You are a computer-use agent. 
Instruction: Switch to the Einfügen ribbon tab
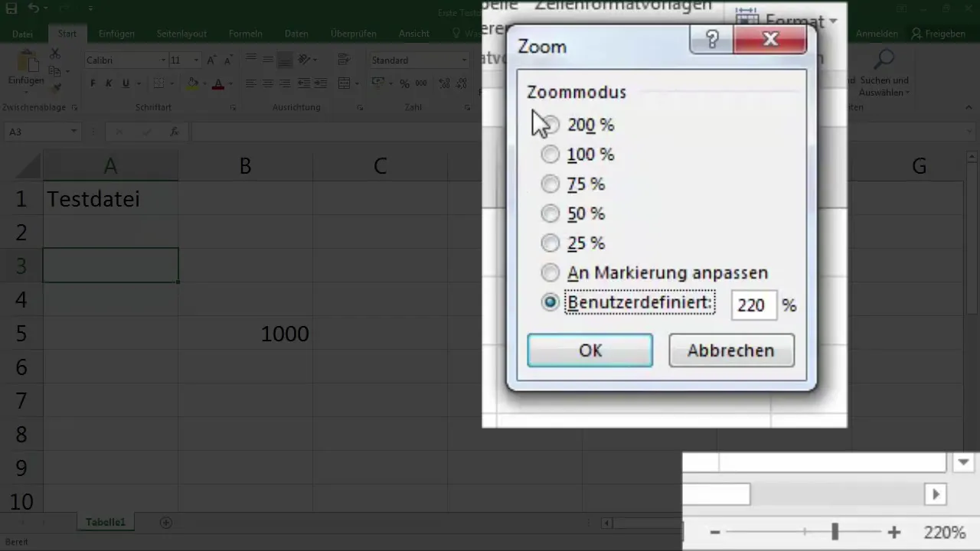pyautogui.click(x=116, y=34)
